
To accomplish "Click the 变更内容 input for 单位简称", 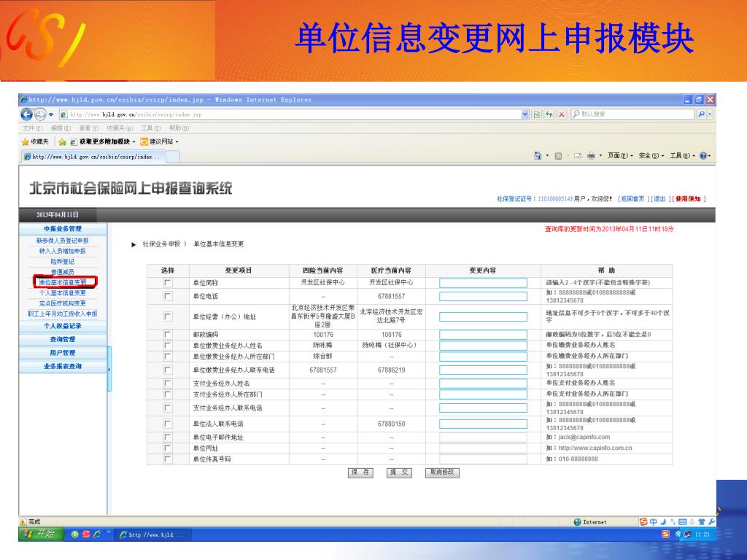I will pyautogui.click(x=483, y=283).
